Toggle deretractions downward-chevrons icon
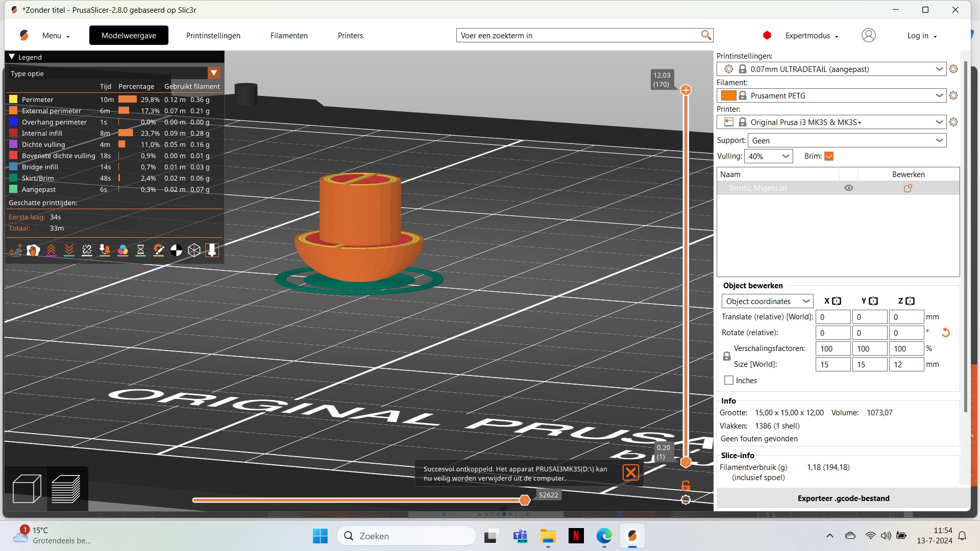The image size is (980, 551). point(69,250)
